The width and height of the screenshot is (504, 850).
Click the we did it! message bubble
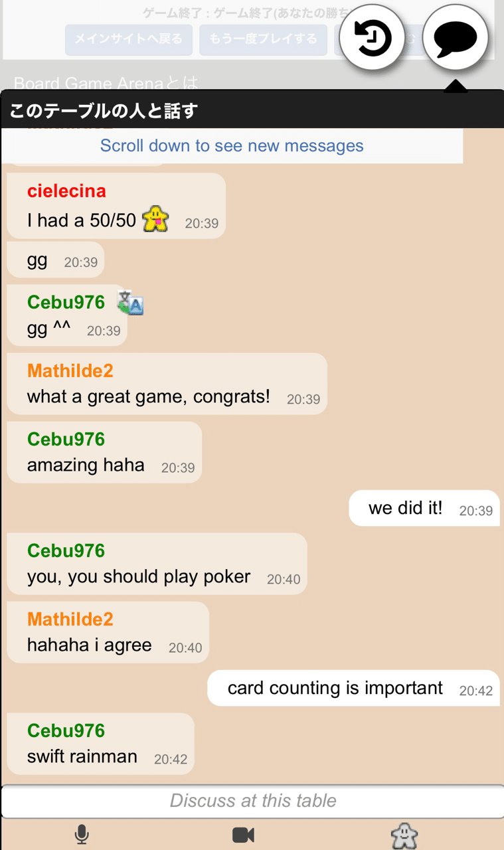tap(424, 508)
